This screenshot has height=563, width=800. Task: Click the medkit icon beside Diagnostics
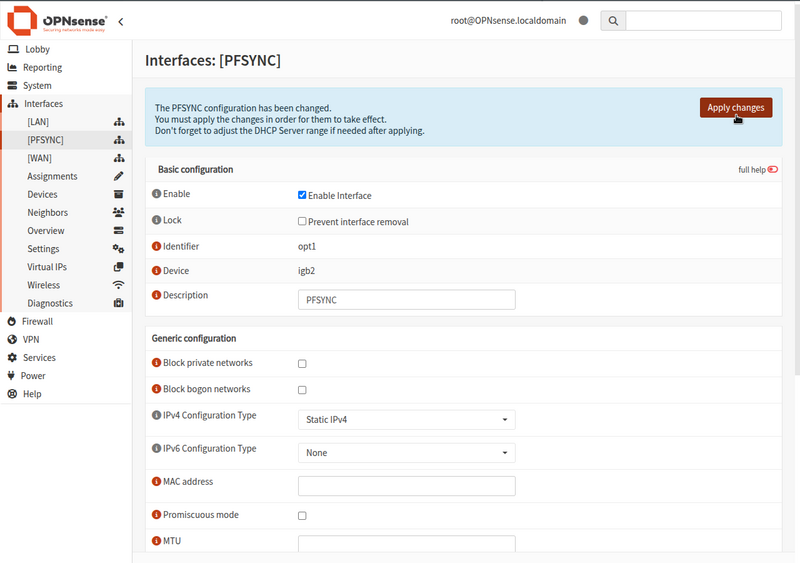[118, 303]
